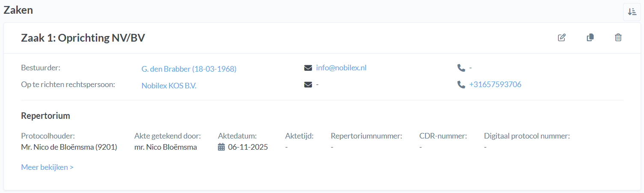Expand details via Meer bekijken
The image size is (644, 193).
click(x=47, y=167)
